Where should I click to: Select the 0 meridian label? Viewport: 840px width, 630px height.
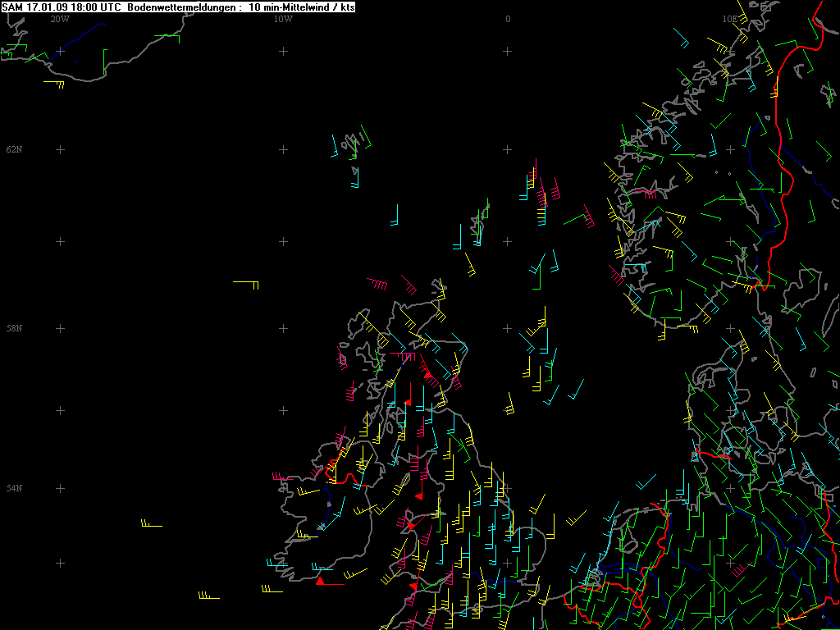click(x=508, y=20)
